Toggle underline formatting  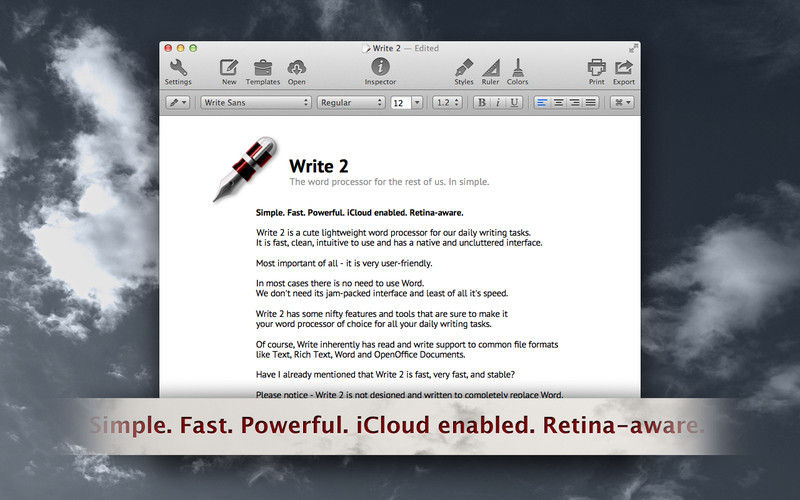[x=514, y=103]
